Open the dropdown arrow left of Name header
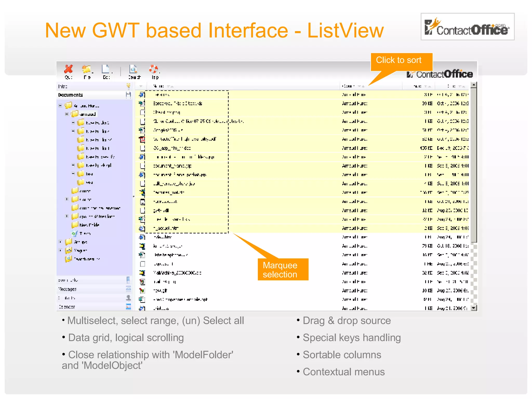Viewport: 532px width, 399px height. pyautogui.click(x=141, y=86)
